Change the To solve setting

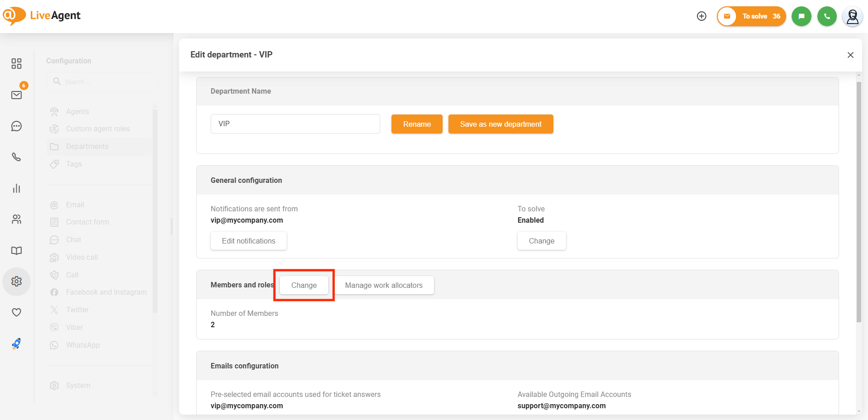pyautogui.click(x=542, y=241)
